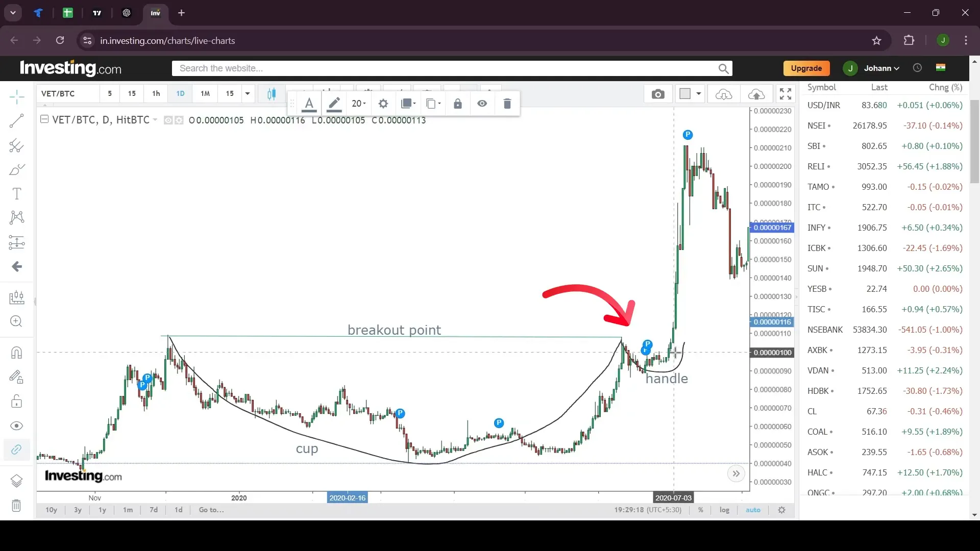
Task: Click the camera/screenshot icon
Action: [x=657, y=93]
